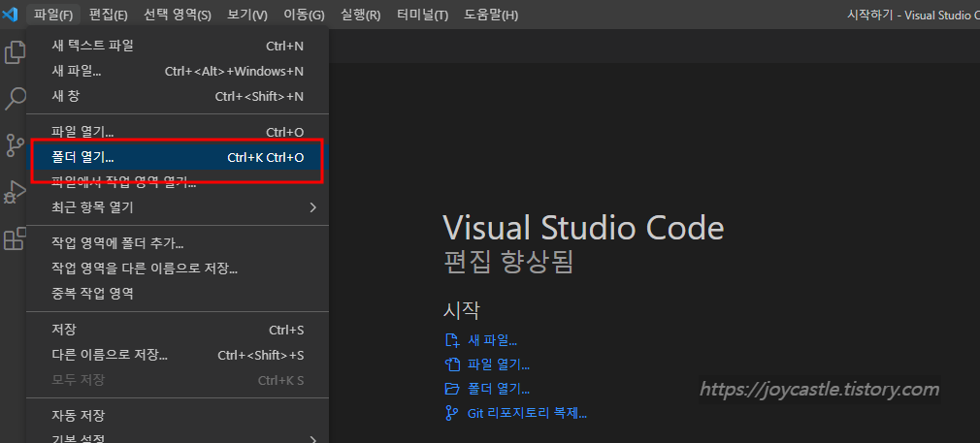The width and height of the screenshot is (980, 443).
Task: Open the Run and Debug view icon
Action: coord(14,192)
